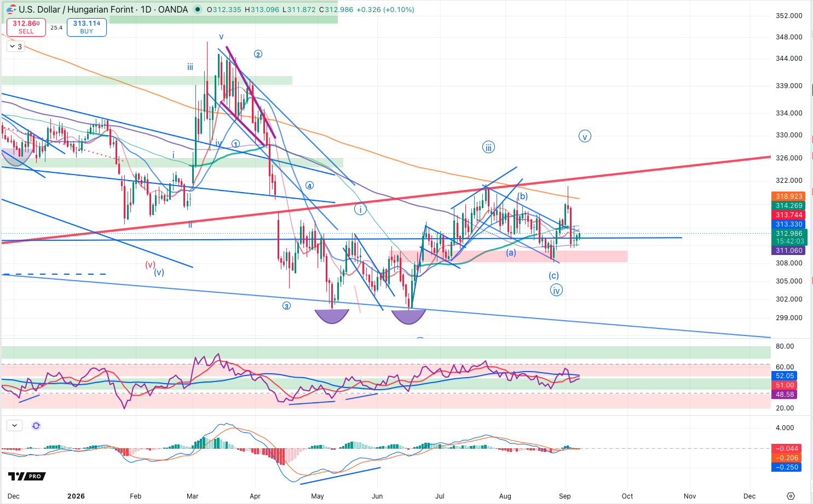
Task: Click the current price 312.986 countdown label
Action: [789, 237]
